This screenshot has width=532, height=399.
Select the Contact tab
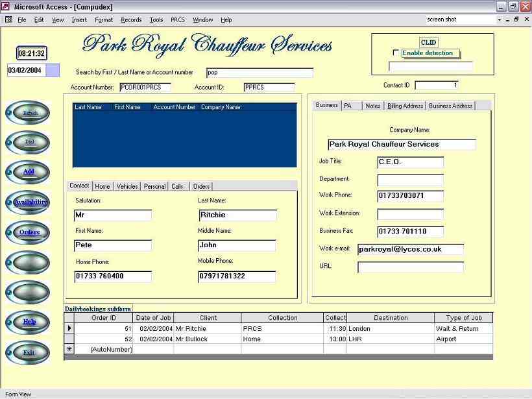(79, 186)
